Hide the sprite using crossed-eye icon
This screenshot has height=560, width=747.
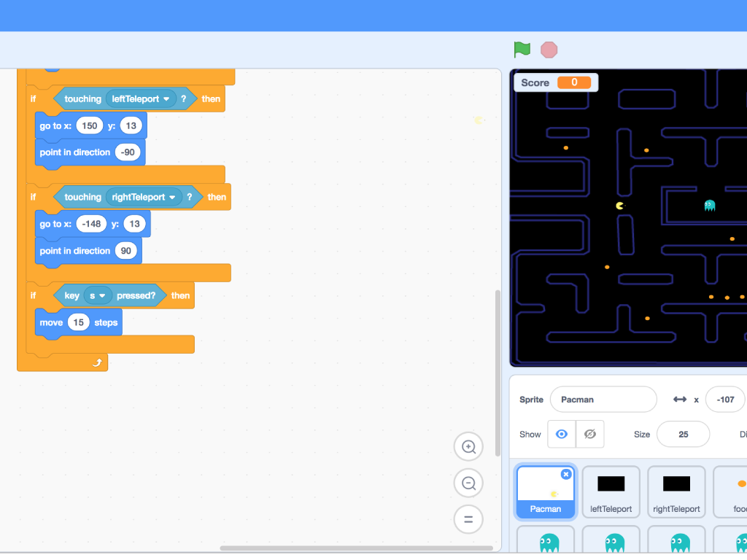pos(589,434)
